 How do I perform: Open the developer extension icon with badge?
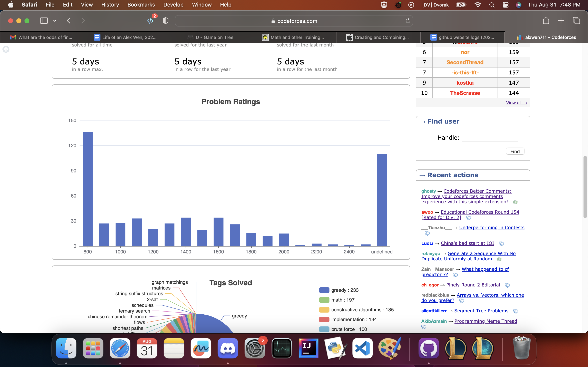click(x=151, y=21)
